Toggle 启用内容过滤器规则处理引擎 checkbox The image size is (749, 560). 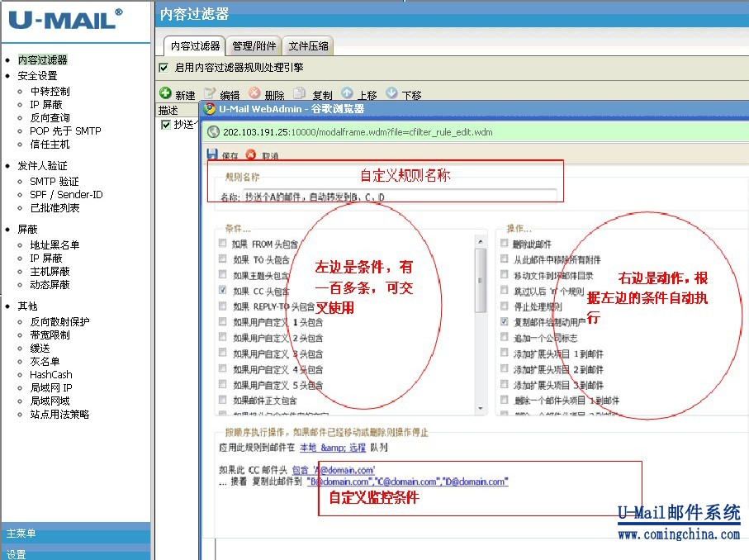pos(164,67)
